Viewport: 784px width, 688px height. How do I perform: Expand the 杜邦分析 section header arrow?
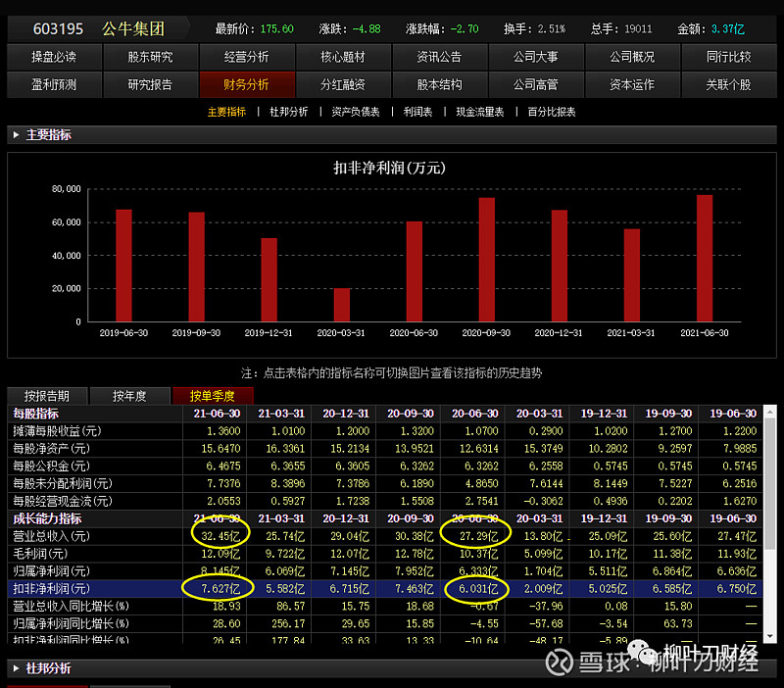[x=16, y=668]
